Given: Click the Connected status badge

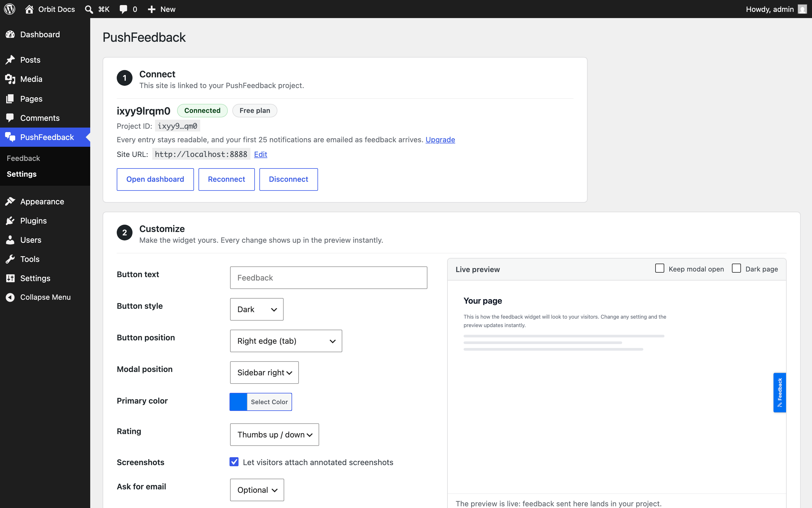Looking at the screenshot, I should coord(202,110).
